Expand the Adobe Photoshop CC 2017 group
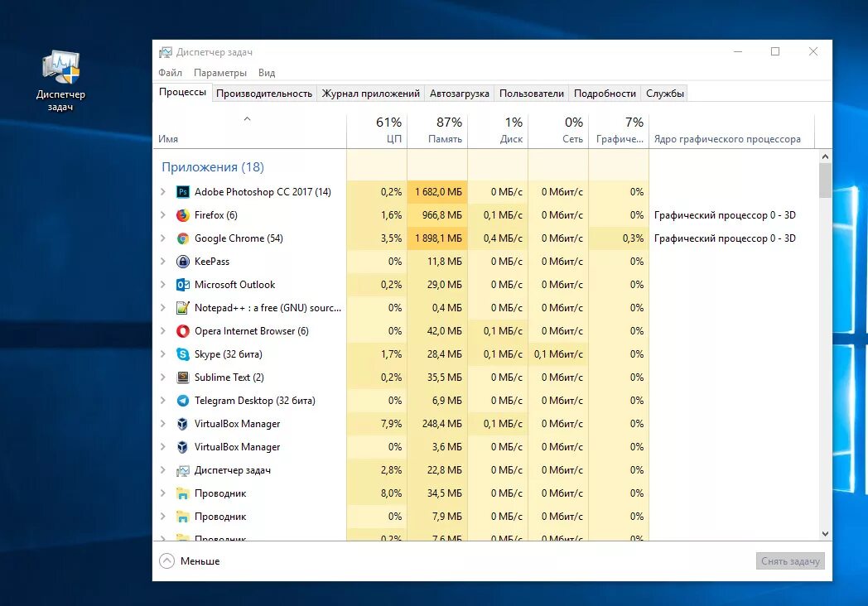This screenshot has width=868, height=606. tap(162, 192)
